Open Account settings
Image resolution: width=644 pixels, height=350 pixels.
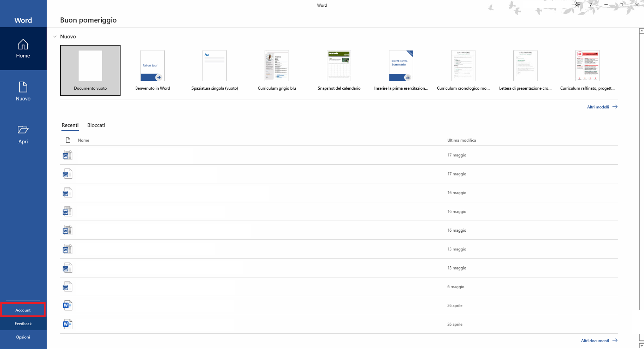[23, 310]
